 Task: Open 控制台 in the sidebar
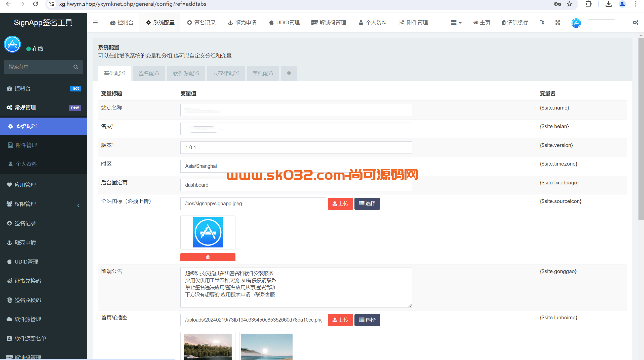[43, 88]
